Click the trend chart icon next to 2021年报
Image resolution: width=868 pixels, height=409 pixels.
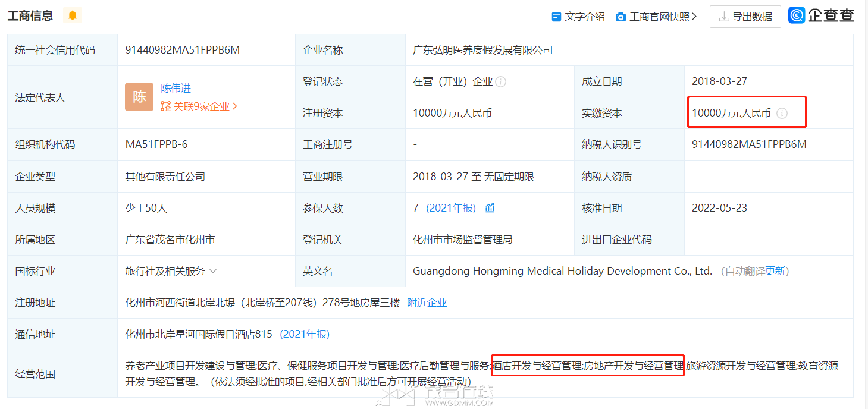pyautogui.click(x=490, y=208)
